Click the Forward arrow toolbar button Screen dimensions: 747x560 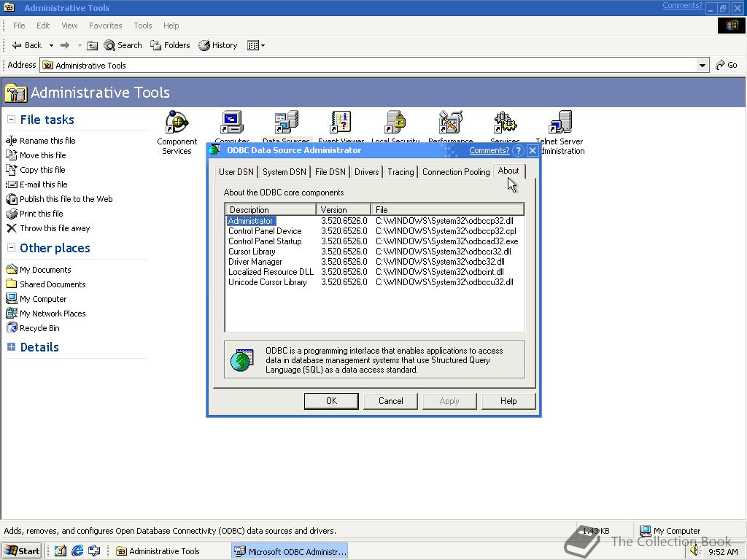65,45
